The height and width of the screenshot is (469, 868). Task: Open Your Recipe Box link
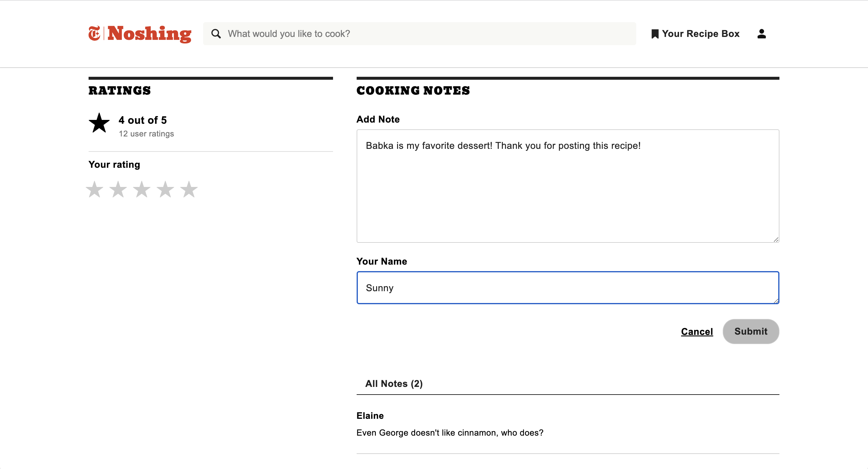(x=701, y=34)
